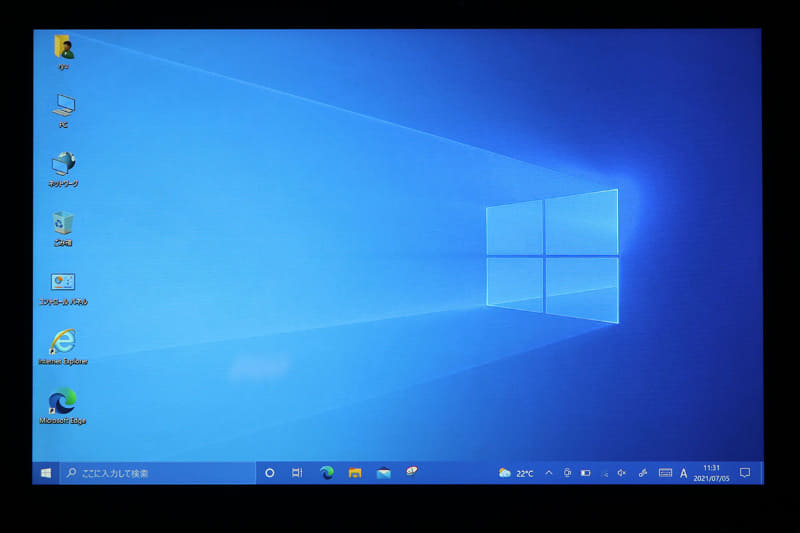The width and height of the screenshot is (800, 533).
Task: Open the pinned app right of Mail
Action: [x=412, y=472]
